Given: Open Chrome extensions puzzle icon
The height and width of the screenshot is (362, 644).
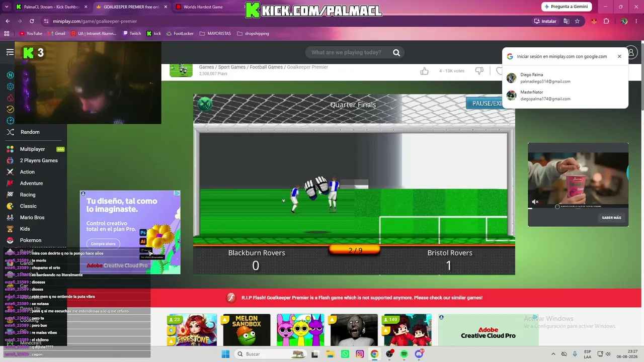Looking at the screenshot, I should click(606, 21).
